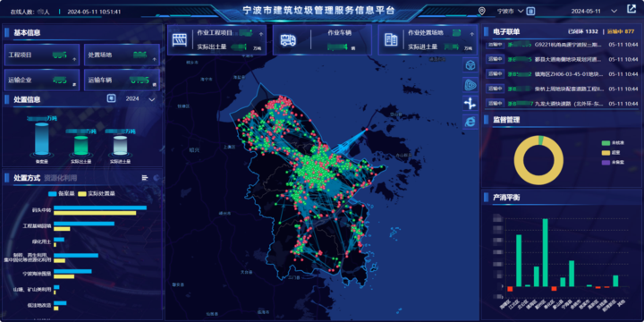Click the play-shaped map tool icon
This screenshot has width=644, height=322.
pyautogui.click(x=470, y=84)
